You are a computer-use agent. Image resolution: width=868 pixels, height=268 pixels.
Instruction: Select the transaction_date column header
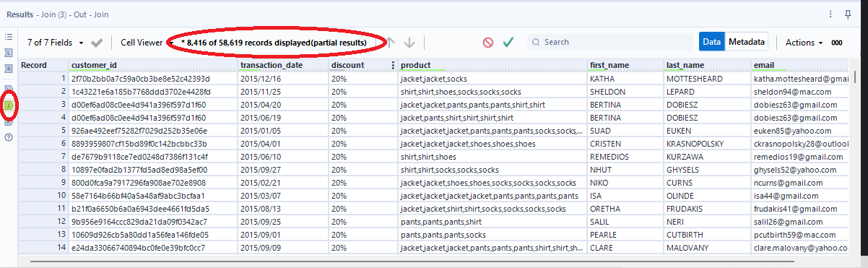tap(282, 65)
